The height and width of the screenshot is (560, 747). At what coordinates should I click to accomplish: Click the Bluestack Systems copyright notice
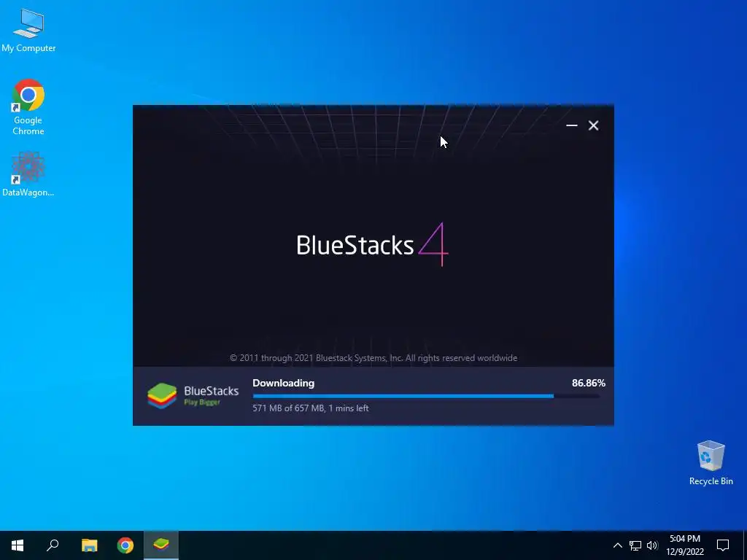tap(373, 358)
